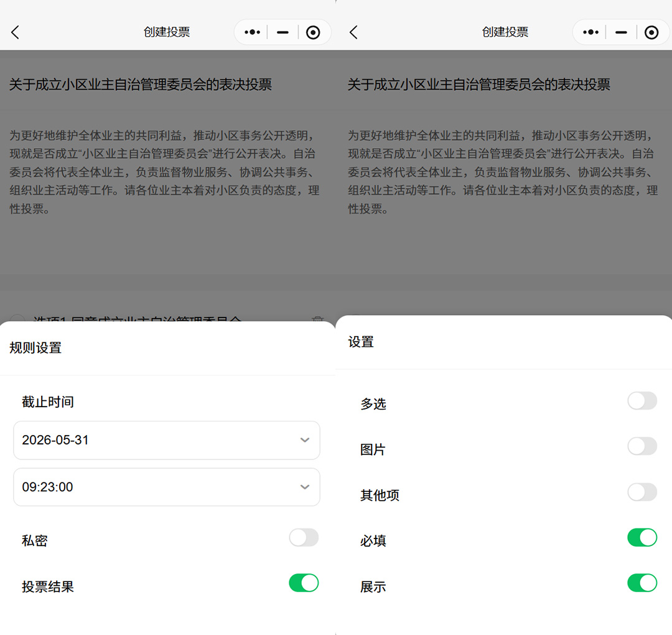
Task: Go back using the arrow on the 规则设置 screen
Action: click(x=16, y=32)
